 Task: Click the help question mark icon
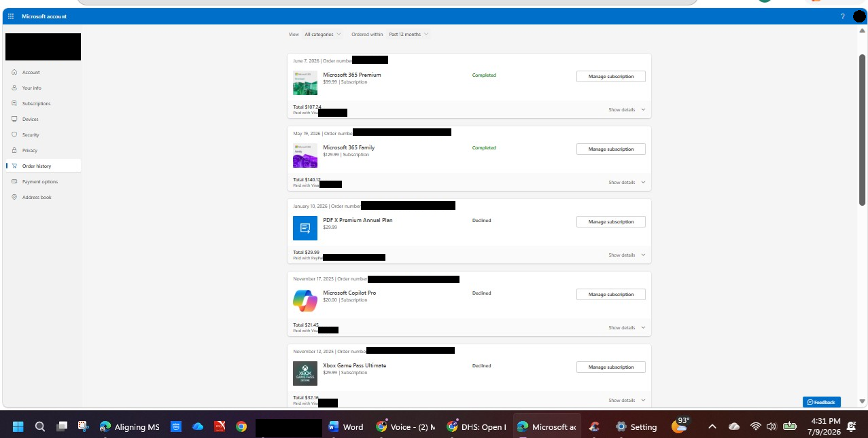click(843, 16)
